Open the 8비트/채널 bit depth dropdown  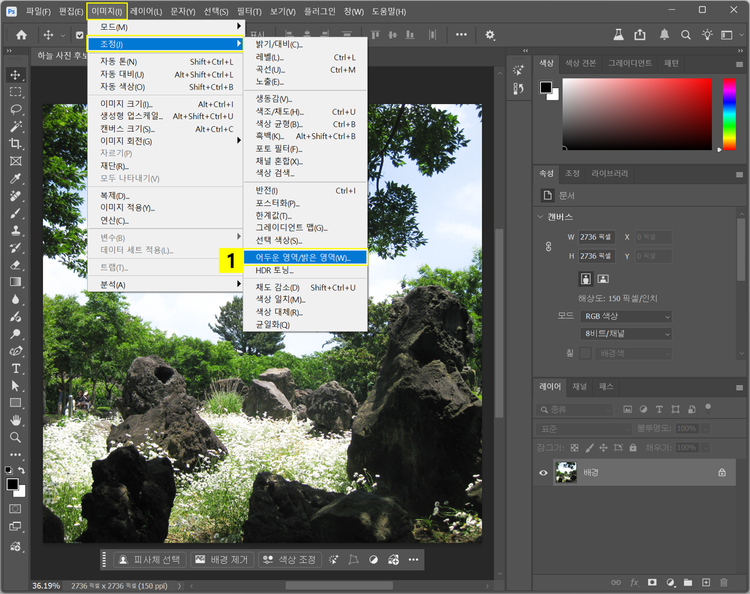click(625, 334)
